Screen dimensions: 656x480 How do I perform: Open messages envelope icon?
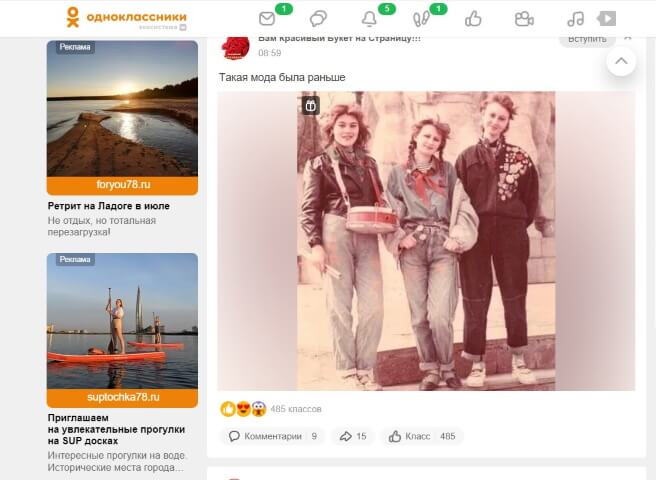pyautogui.click(x=267, y=19)
